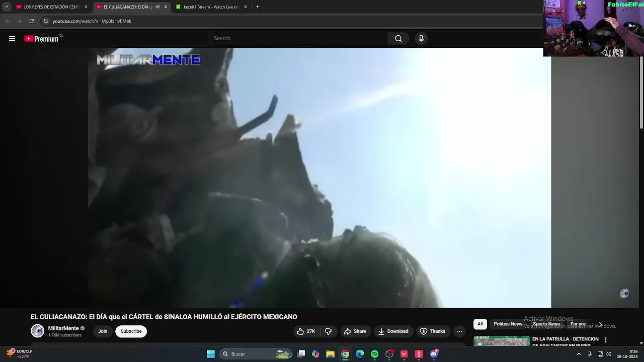Launch Copilot from the taskbar
The height and width of the screenshot is (362, 644).
(315, 354)
